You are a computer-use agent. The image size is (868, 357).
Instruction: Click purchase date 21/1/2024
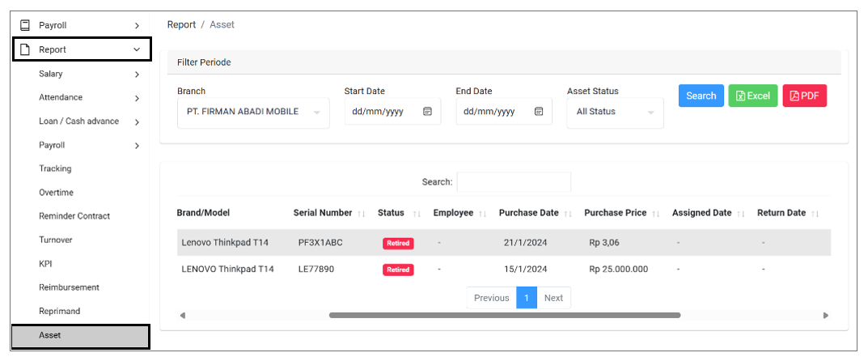[x=525, y=243]
